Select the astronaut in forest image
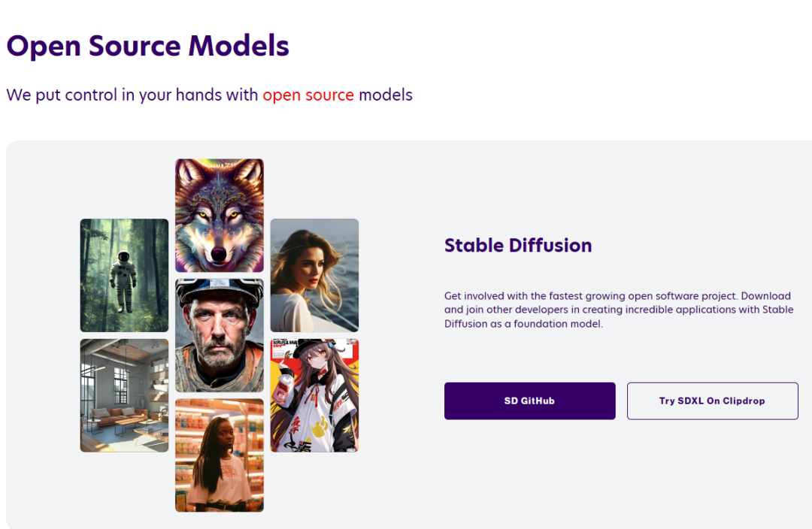812x529 pixels. [124, 275]
